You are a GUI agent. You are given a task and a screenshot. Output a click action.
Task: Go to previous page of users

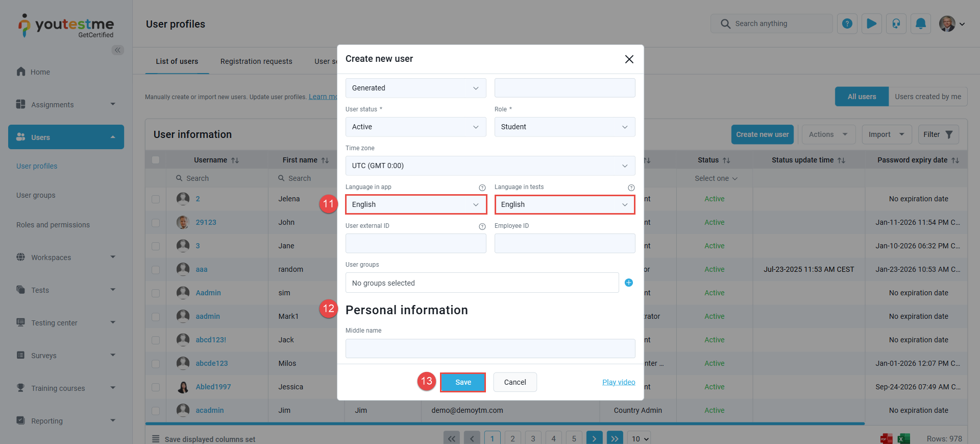coord(472,438)
